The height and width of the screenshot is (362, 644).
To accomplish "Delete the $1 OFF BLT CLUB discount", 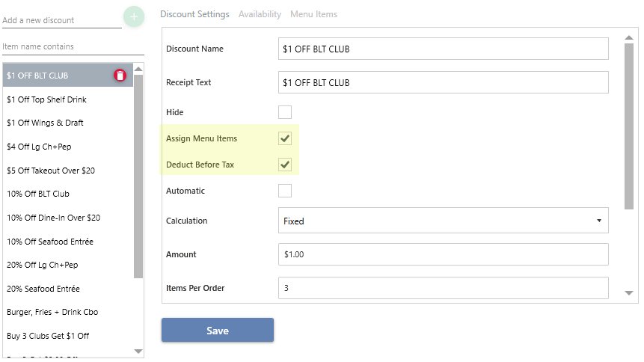I will pyautogui.click(x=120, y=76).
